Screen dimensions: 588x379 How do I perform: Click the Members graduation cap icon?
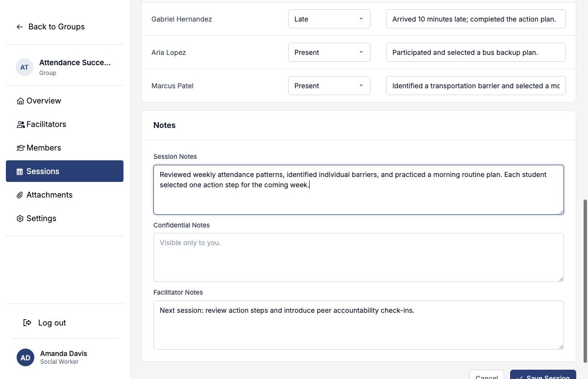point(21,148)
